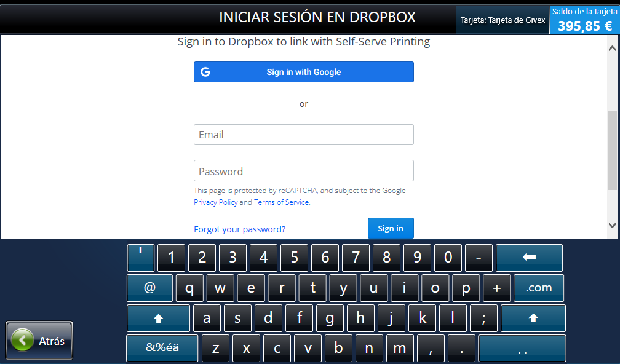The height and width of the screenshot is (364, 620).
Task: Tap the number 4 key
Action: coord(263,258)
